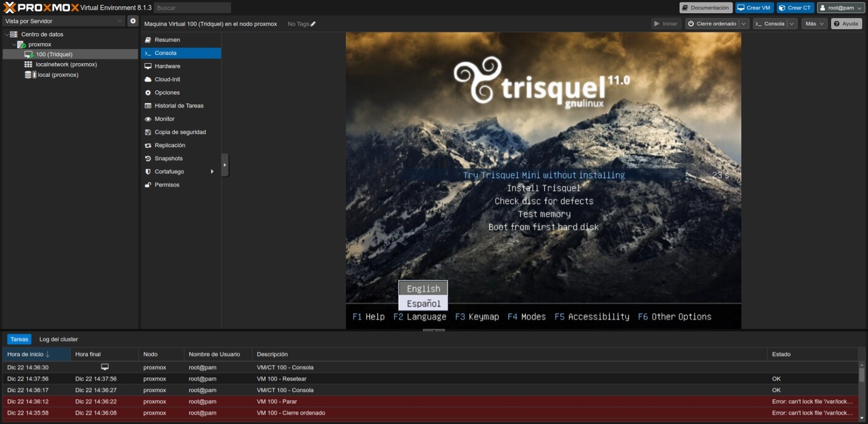
Task: Click the Estado column header
Action: (x=813, y=354)
